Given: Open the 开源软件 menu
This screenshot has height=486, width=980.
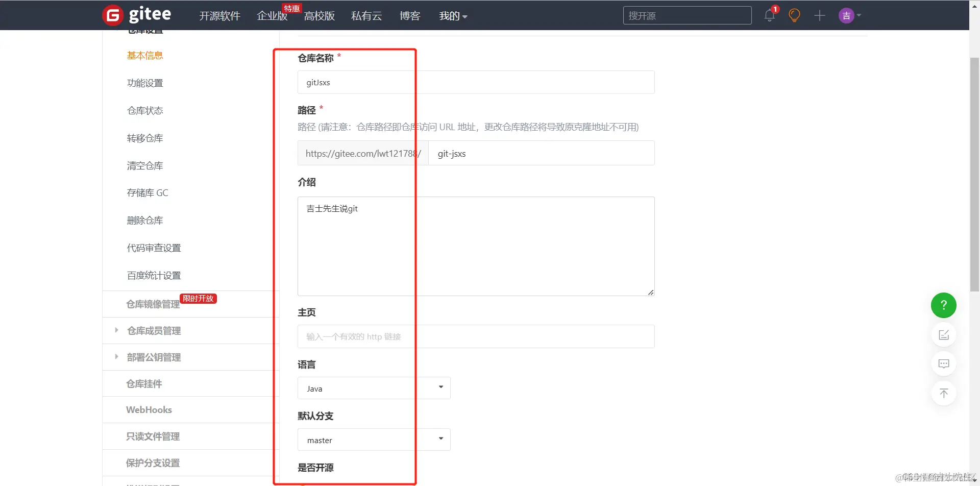Looking at the screenshot, I should coord(219,16).
